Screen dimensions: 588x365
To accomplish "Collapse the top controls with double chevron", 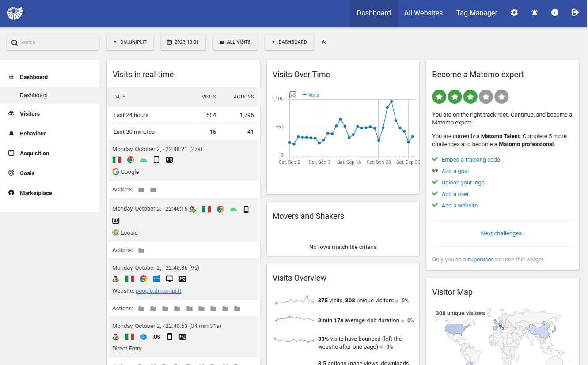I will pyautogui.click(x=324, y=42).
